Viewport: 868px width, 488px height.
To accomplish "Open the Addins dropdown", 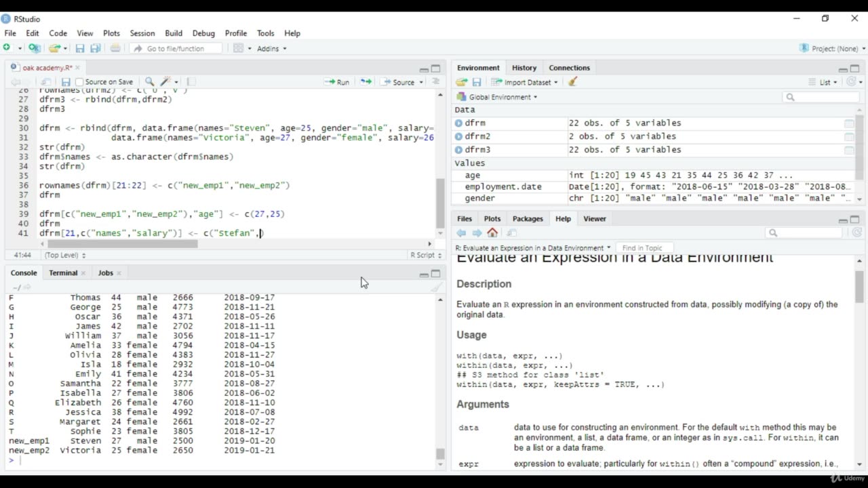I will pyautogui.click(x=271, y=48).
